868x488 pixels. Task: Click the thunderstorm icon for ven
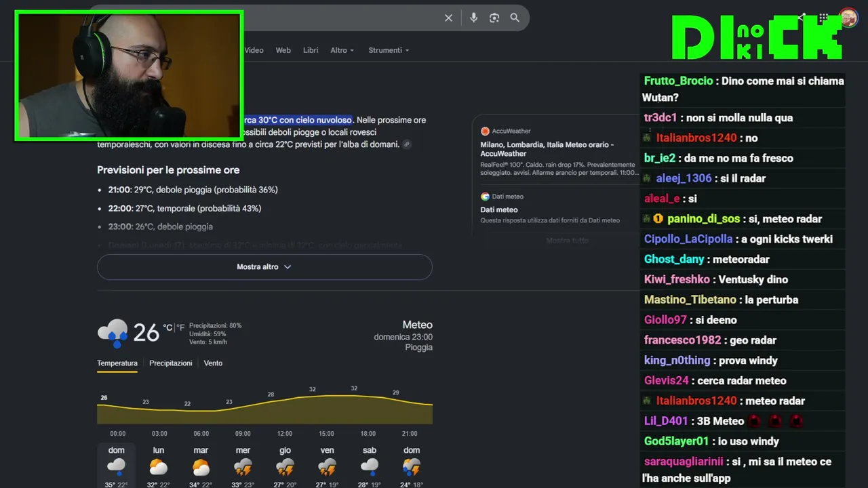coord(327,466)
